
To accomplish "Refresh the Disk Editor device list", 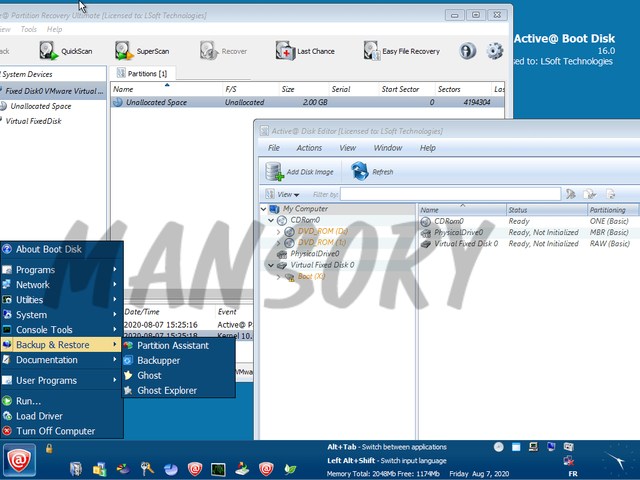I will pyautogui.click(x=371, y=172).
